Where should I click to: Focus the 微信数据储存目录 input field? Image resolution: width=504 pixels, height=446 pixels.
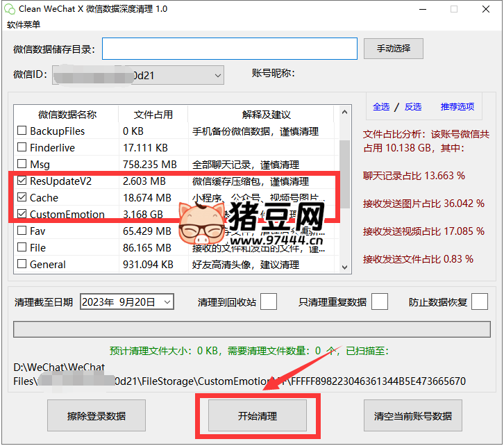pyautogui.click(x=230, y=49)
